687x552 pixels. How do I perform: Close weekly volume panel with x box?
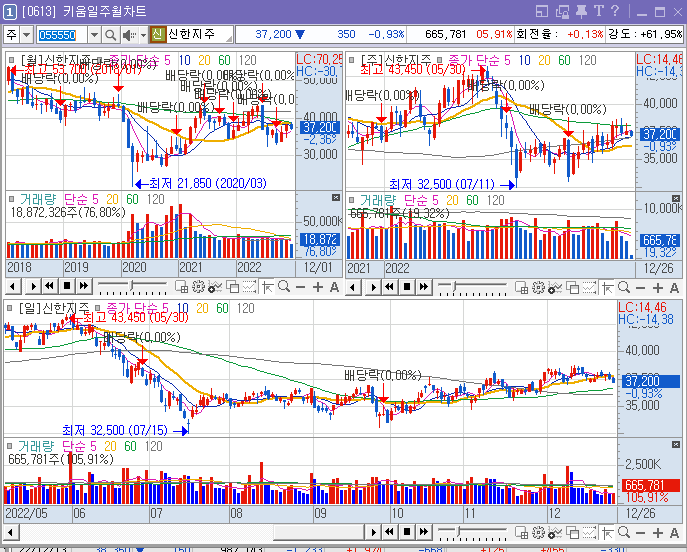pos(676,198)
